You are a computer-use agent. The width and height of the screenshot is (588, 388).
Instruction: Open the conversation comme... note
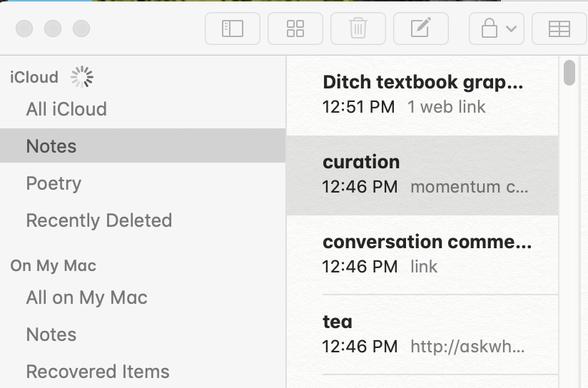tap(422, 255)
